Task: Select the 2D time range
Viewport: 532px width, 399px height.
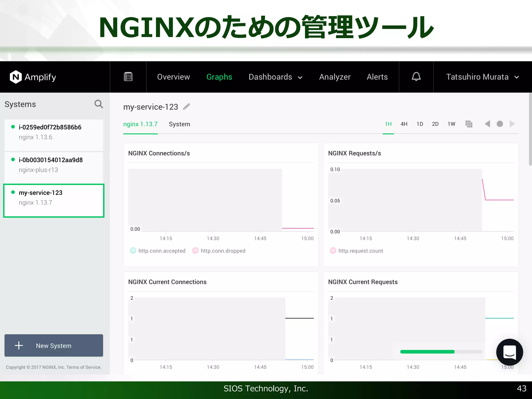Action: coord(435,124)
